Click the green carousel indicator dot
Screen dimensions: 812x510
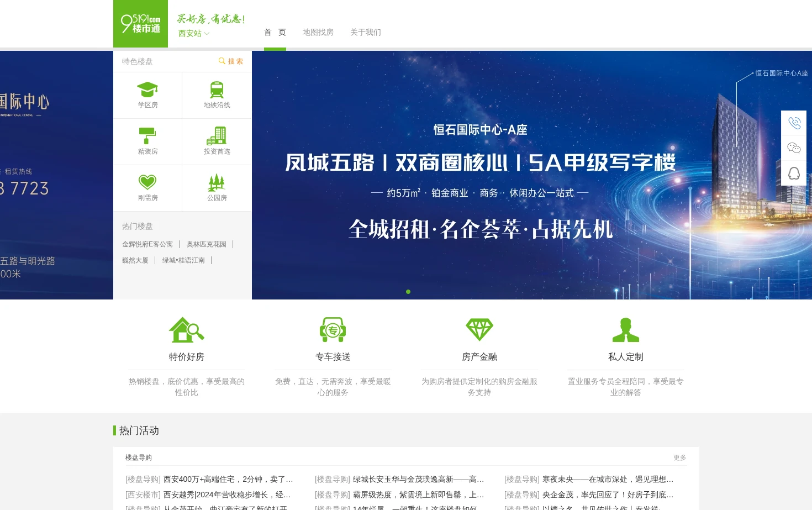[408, 292]
